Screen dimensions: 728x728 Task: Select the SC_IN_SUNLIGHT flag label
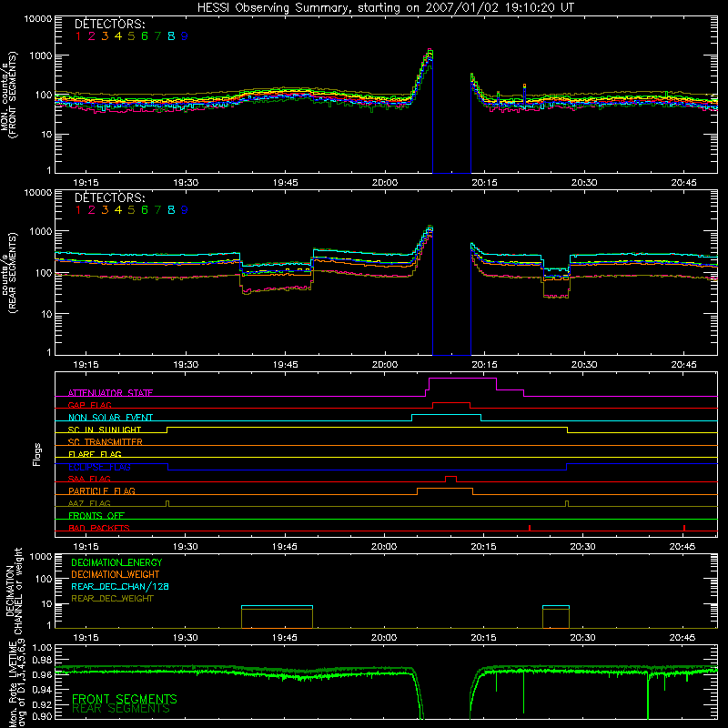[105, 430]
